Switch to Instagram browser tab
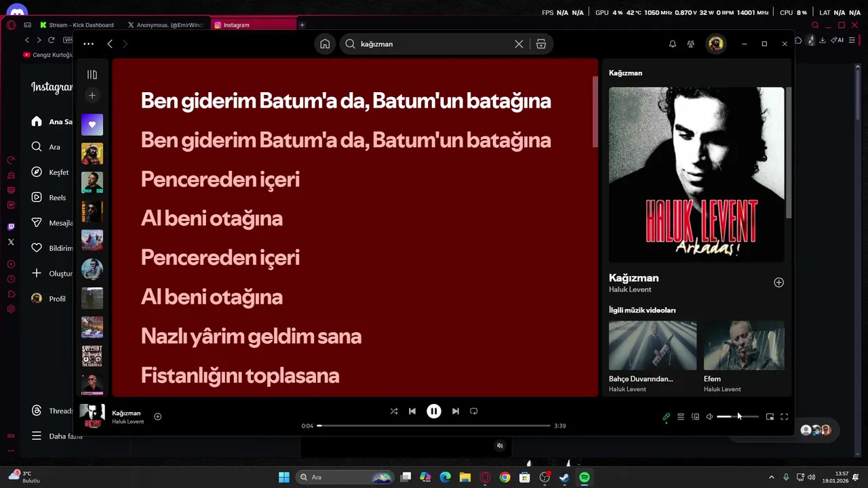 pyautogui.click(x=252, y=25)
